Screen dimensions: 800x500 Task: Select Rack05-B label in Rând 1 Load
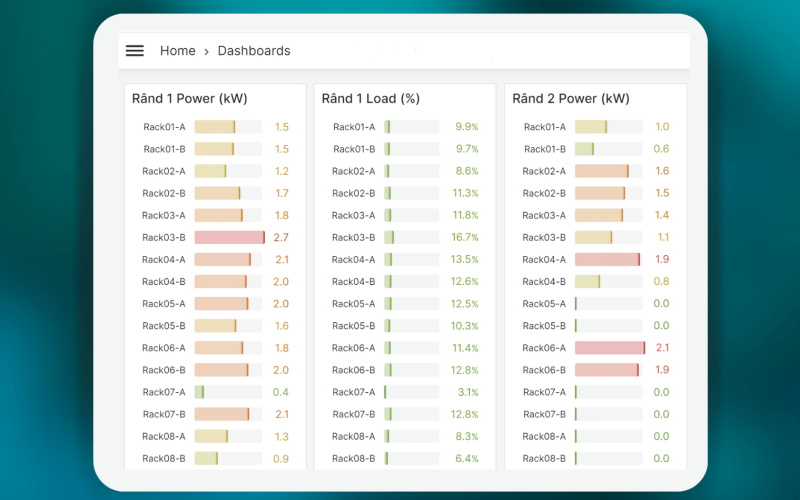point(354,326)
